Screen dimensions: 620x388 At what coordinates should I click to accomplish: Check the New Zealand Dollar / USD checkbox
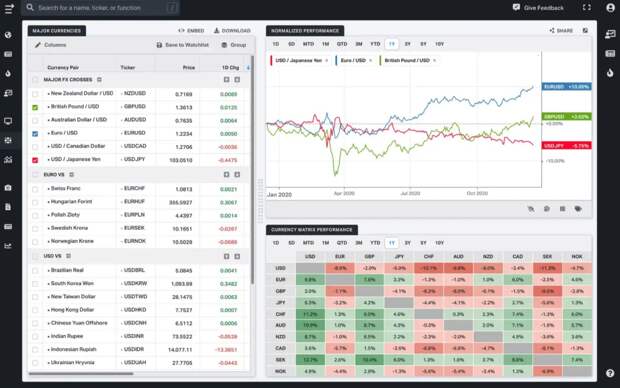[35, 94]
